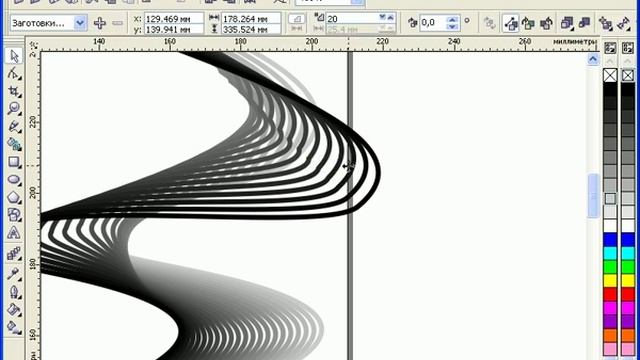The image size is (640, 360).
Task: Open the Outline tool flyout
Action: coord(13,291)
